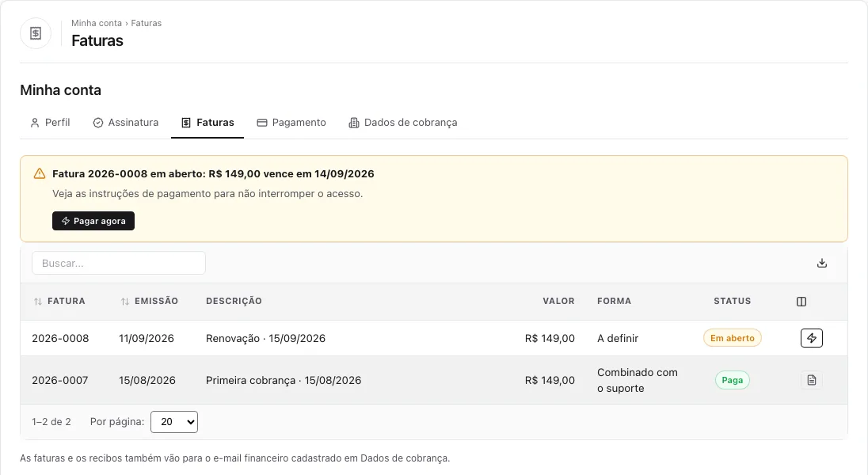The width and height of the screenshot is (868, 475).
Task: Focus the Buscar search field
Action: pyautogui.click(x=119, y=263)
